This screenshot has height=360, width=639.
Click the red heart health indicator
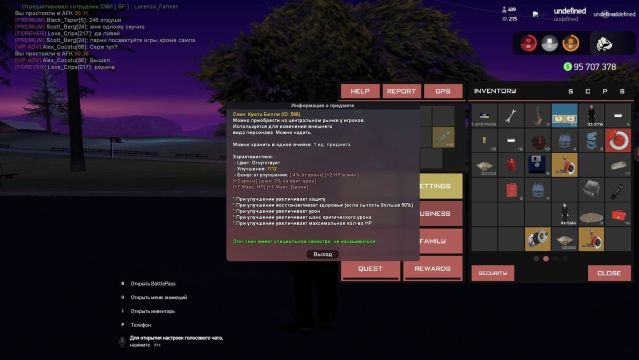pos(529,43)
